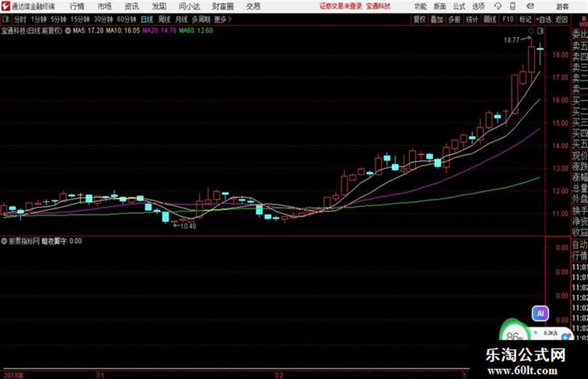This screenshot has width=588, height=379.
Task: Click the 标记 toolbar button
Action: click(525, 19)
